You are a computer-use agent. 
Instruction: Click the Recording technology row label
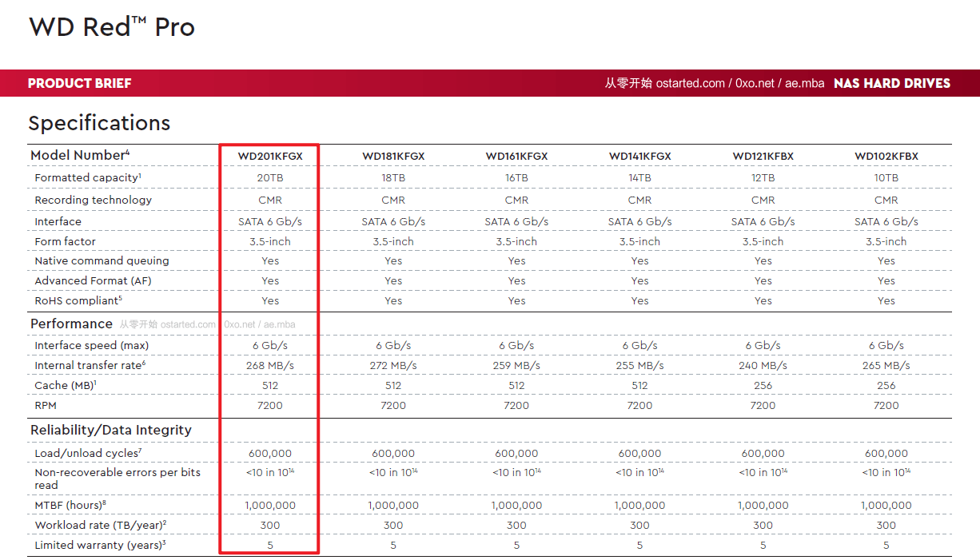(93, 200)
